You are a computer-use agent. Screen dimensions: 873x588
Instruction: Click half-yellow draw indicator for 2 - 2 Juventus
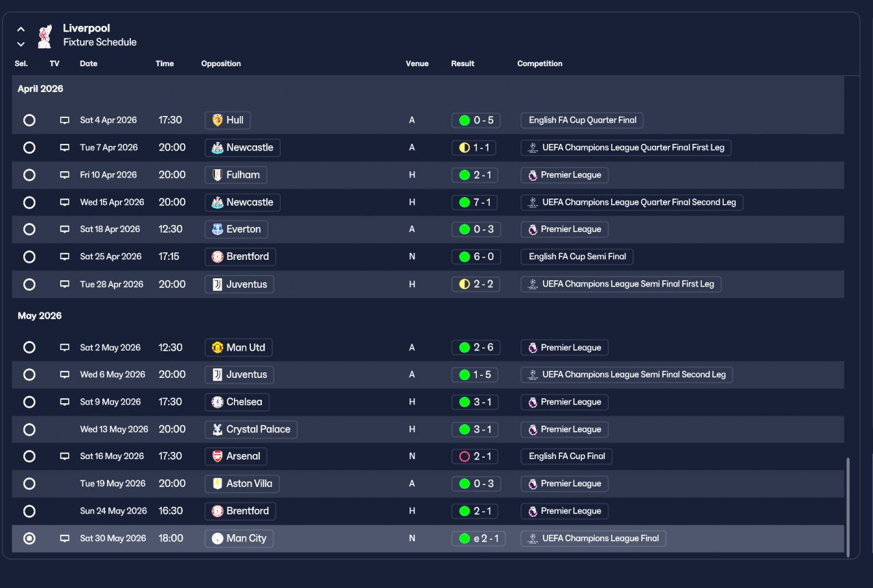[x=464, y=284]
